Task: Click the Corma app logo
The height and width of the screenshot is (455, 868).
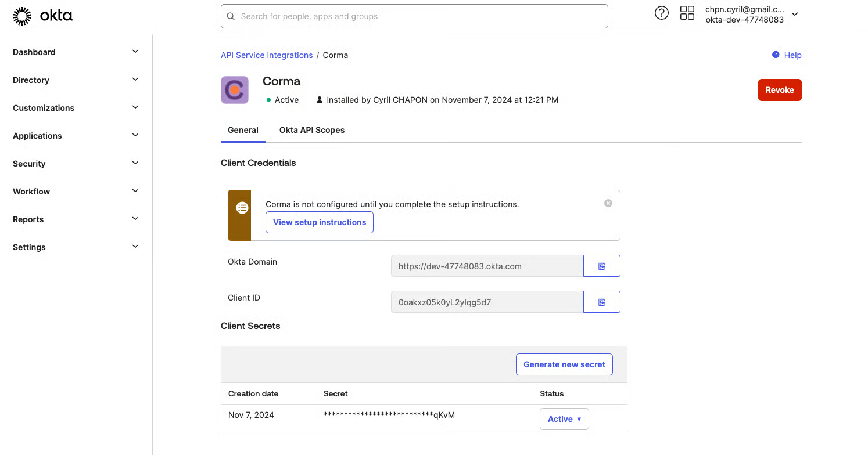Action: [x=235, y=90]
